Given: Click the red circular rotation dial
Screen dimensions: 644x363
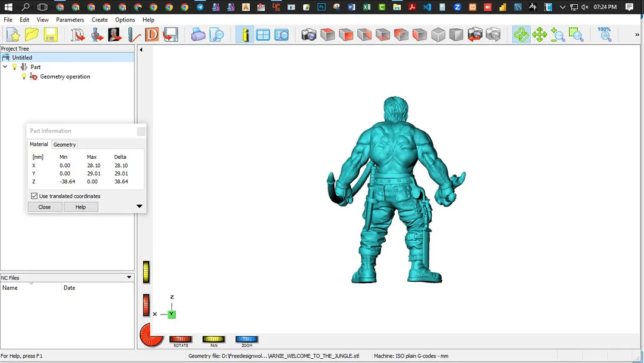Looking at the screenshot, I should point(150,334).
